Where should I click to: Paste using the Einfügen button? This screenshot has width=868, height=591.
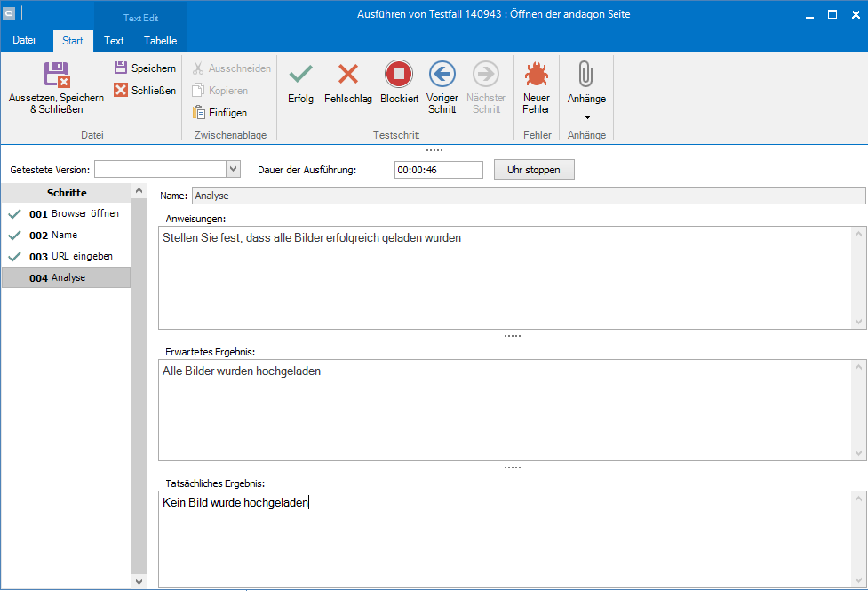pyautogui.click(x=220, y=113)
